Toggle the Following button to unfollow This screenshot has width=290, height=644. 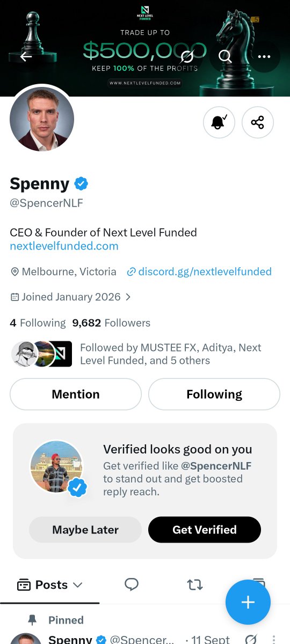tap(214, 394)
